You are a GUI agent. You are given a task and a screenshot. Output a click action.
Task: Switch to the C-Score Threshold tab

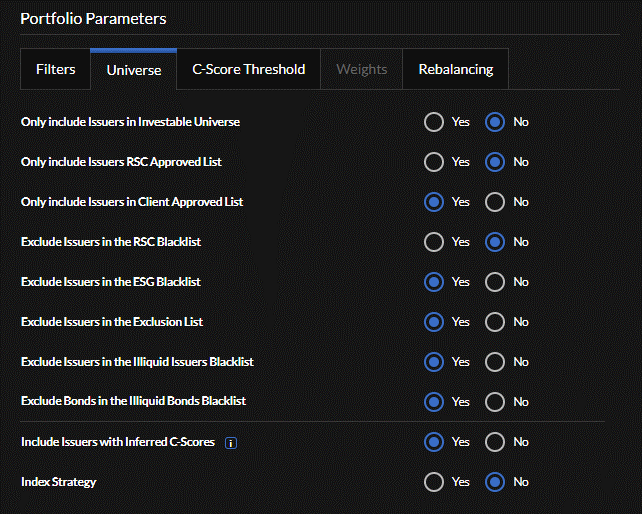pos(249,70)
